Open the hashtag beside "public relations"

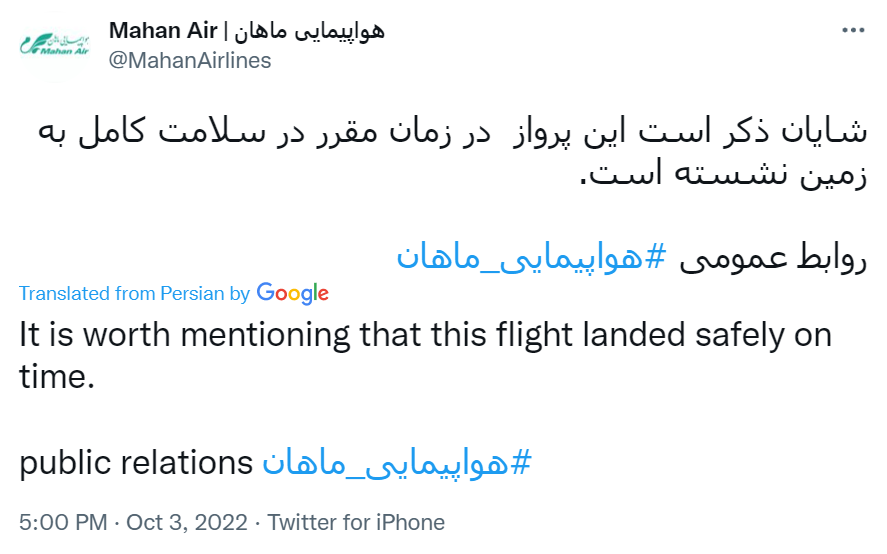click(395, 463)
